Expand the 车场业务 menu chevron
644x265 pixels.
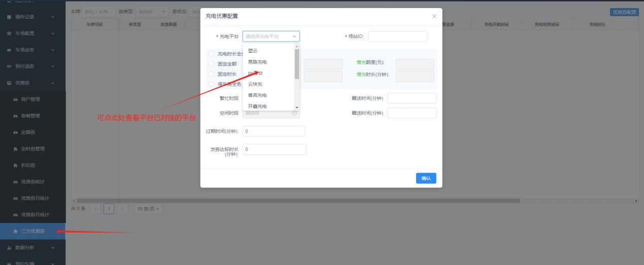click(x=53, y=50)
